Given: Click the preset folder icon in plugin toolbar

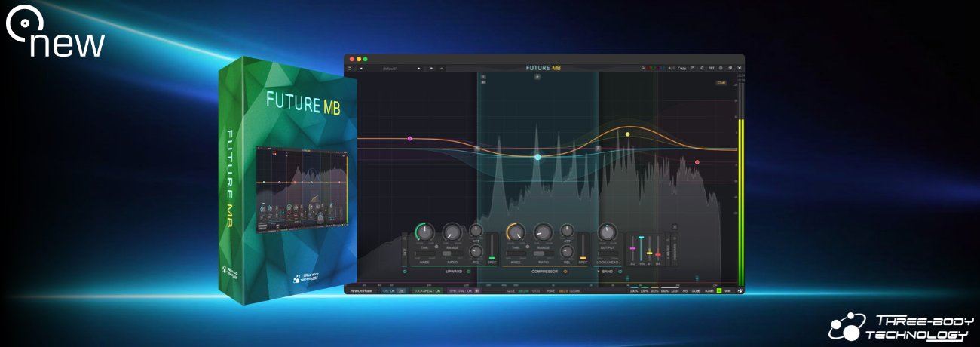Looking at the screenshot, I should click(350, 68).
